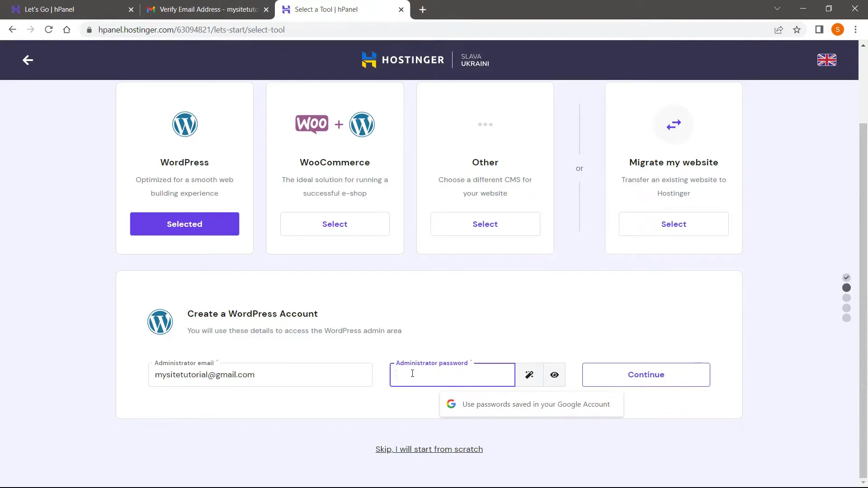Open language selector via UK flag
The image size is (868, 488).
click(x=827, y=60)
